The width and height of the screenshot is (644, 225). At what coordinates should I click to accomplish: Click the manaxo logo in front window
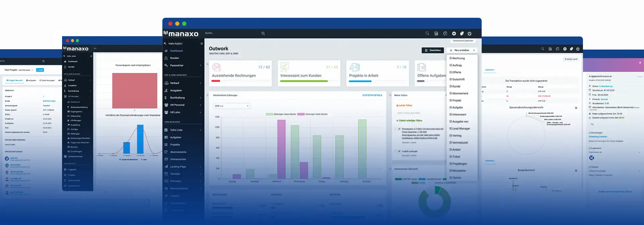[x=181, y=33]
